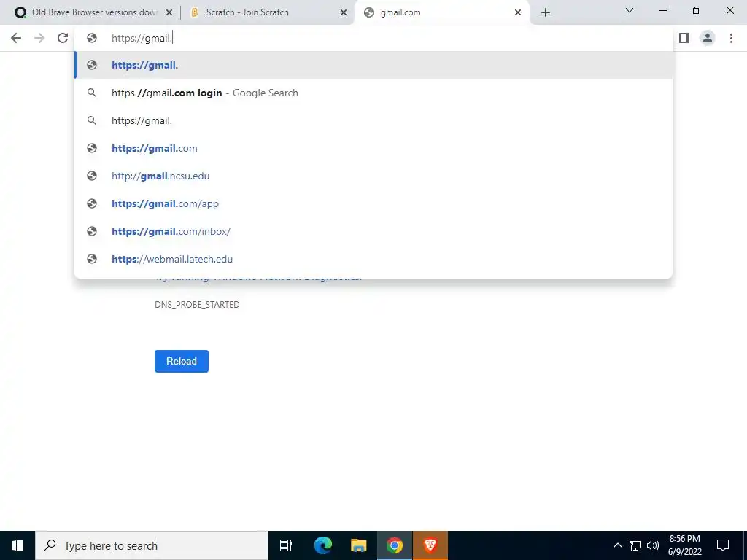
Task: Open the volume speaker tray icon
Action: [x=653, y=545]
